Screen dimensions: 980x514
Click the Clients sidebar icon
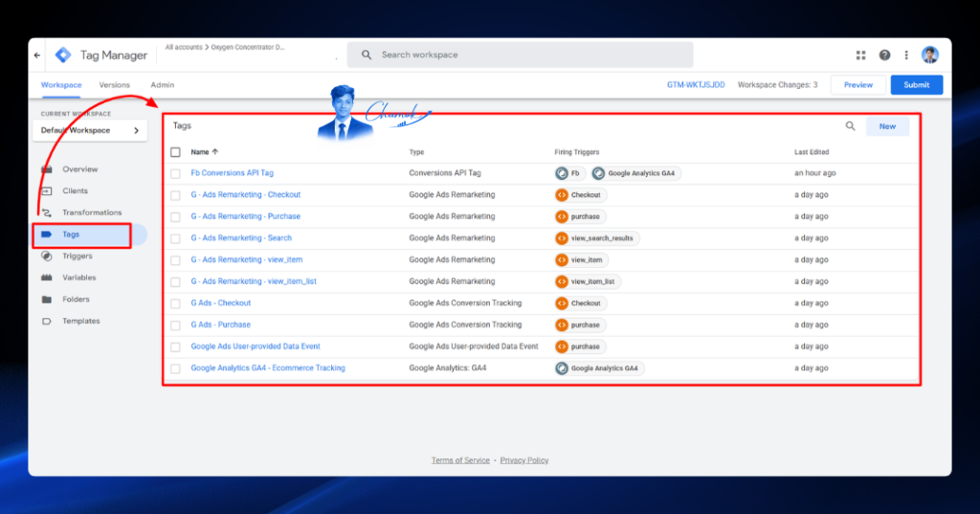tap(47, 190)
